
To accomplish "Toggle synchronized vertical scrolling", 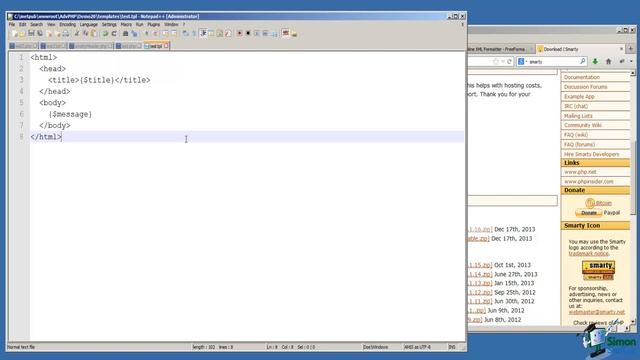I will 165,33.
